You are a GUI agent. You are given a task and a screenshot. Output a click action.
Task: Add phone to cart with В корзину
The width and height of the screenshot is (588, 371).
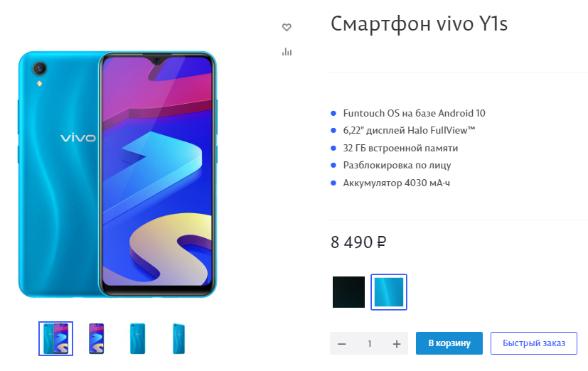449,343
